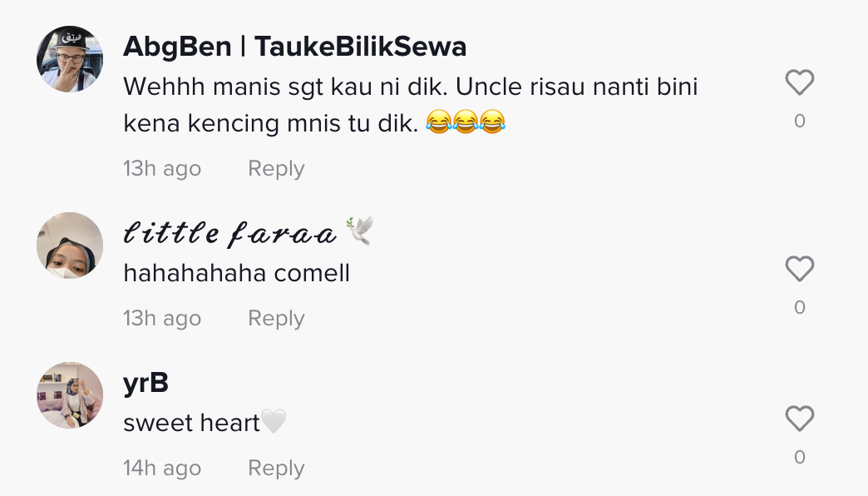Viewport: 868px width, 496px height.
Task: Tap the heart on little faraa's comment
Action: tap(799, 269)
